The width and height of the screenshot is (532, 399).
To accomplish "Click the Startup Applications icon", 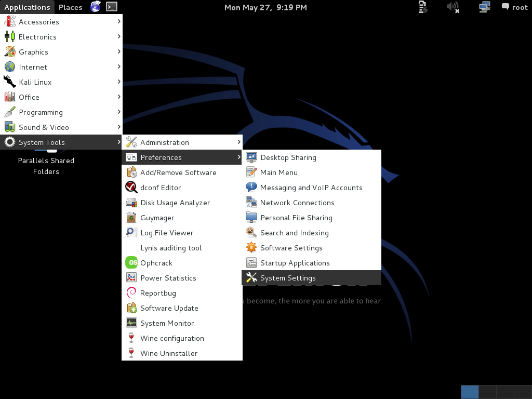I will pos(251,263).
